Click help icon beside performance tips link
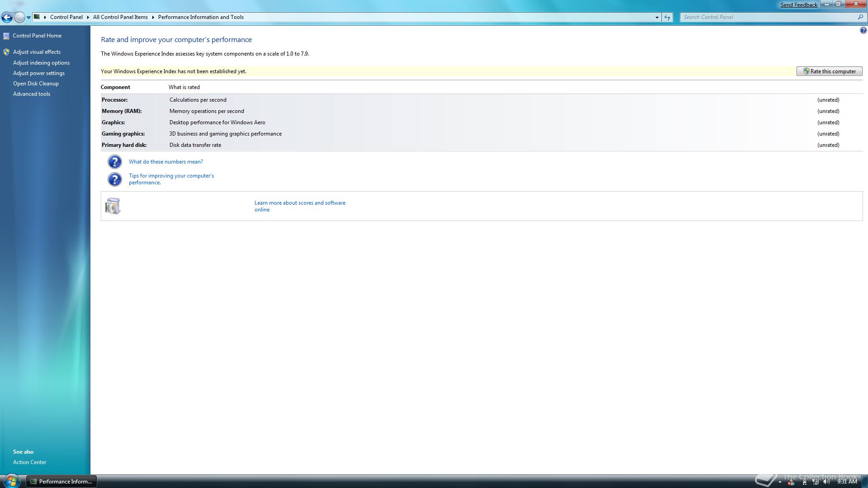 pyautogui.click(x=115, y=179)
